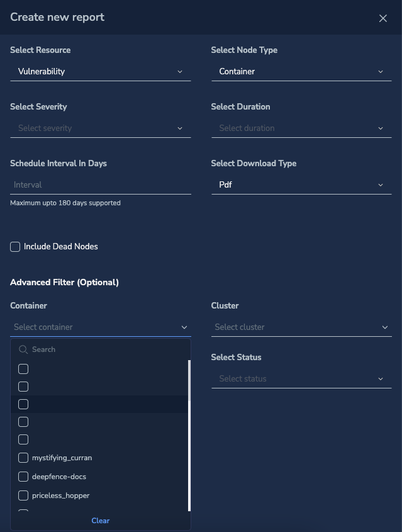Screen dimensions: 402x532
Task: Click the search icon in the container list
Action: (23, 349)
